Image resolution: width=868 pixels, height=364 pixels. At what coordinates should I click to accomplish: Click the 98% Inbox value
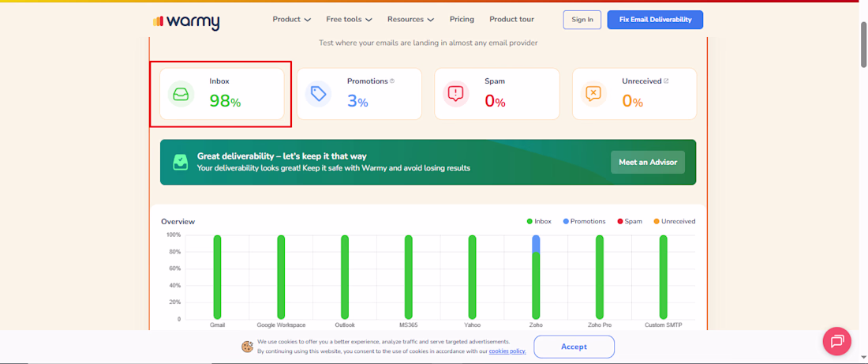tap(225, 101)
